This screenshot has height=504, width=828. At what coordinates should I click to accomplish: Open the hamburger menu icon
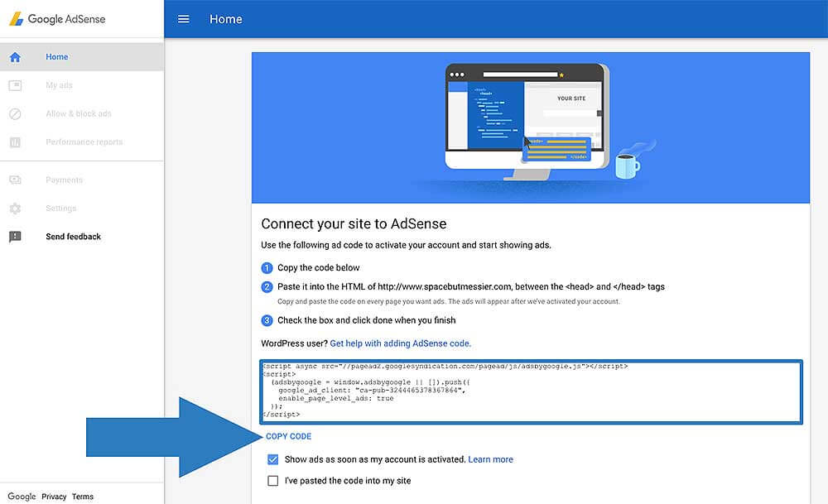(x=183, y=19)
